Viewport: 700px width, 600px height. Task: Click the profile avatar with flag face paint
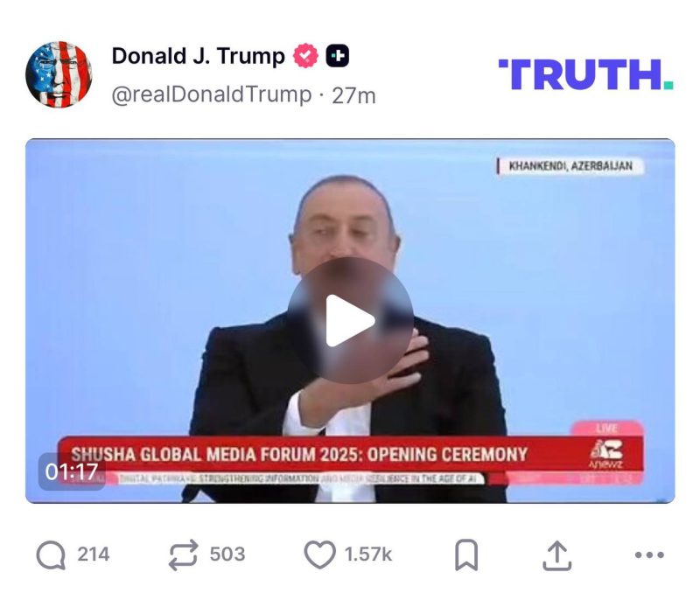[59, 74]
